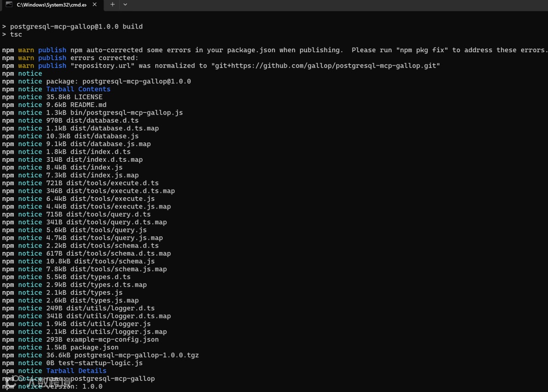Viewport: 548px width, 392px height.
Task: Click the 'bin/postgresql-mcp-gallop.js' entry
Action: click(x=126, y=113)
